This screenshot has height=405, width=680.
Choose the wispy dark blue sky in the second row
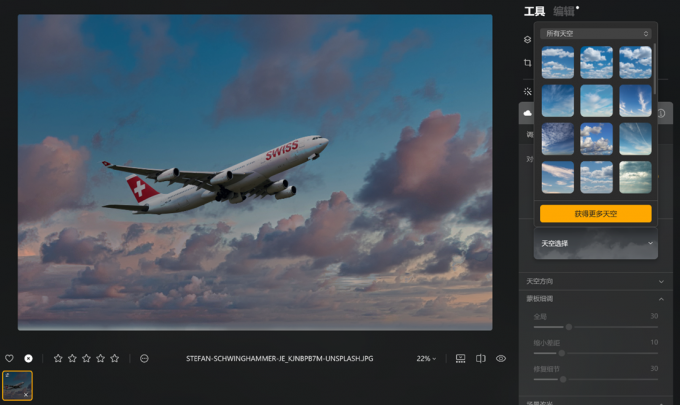tap(558, 101)
